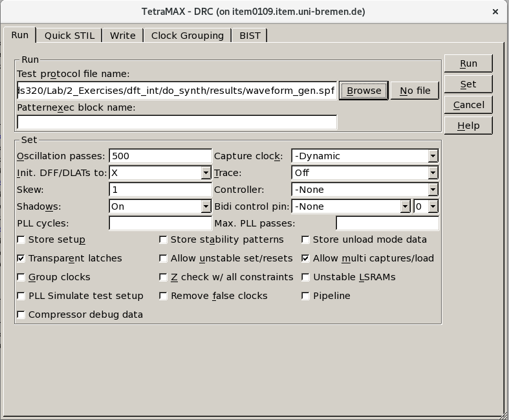The height and width of the screenshot is (420, 509).
Task: Click Max. PLL passes field
Action: [x=387, y=223]
